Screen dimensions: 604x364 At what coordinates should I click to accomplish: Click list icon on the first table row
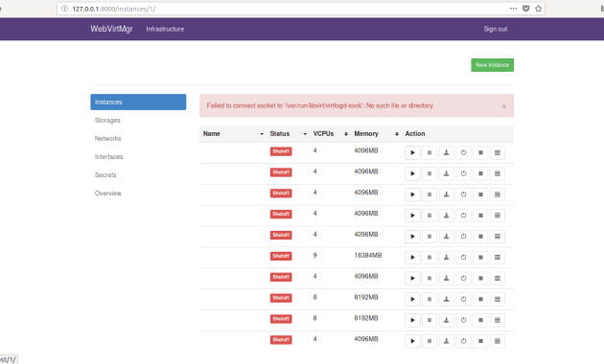click(x=498, y=152)
